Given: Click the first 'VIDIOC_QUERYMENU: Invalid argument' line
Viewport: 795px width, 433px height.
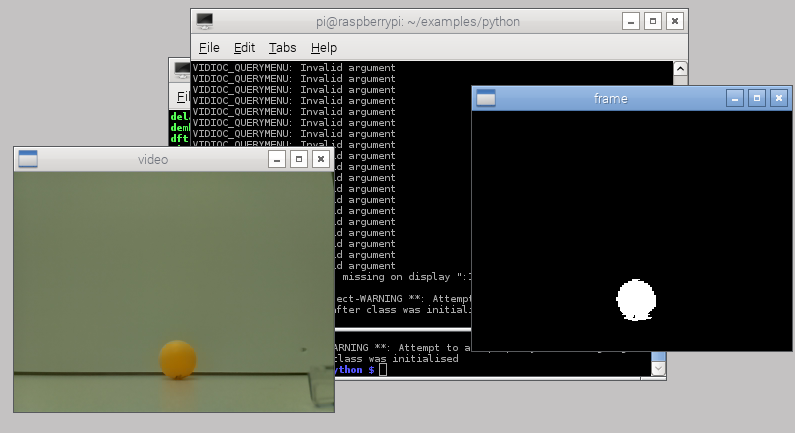Looking at the screenshot, I should pos(294,67).
